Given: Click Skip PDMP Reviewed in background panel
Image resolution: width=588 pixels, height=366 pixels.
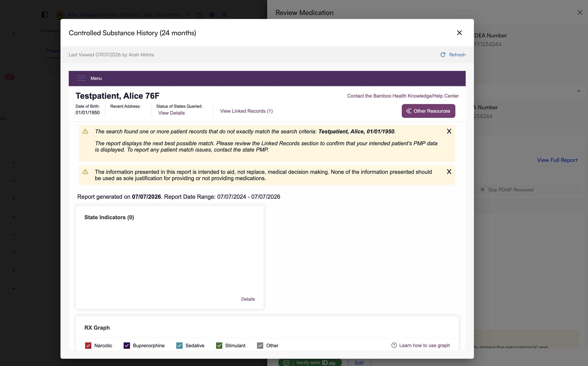Looking at the screenshot, I should click(x=511, y=190).
